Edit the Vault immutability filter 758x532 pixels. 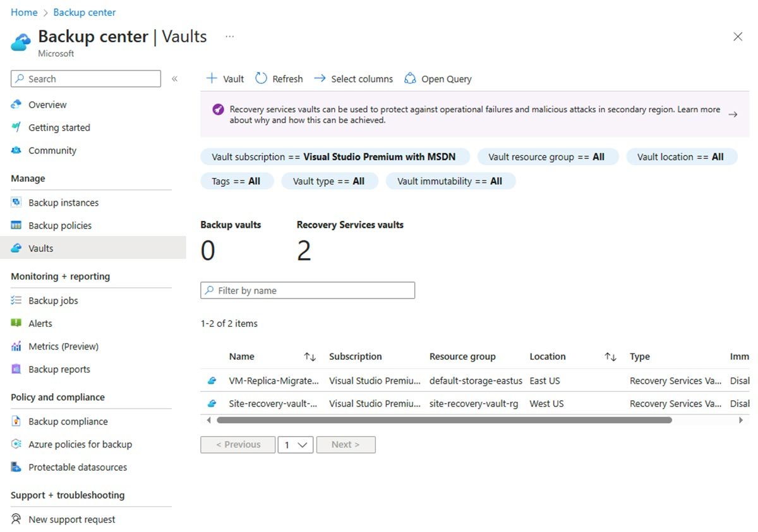pos(450,180)
